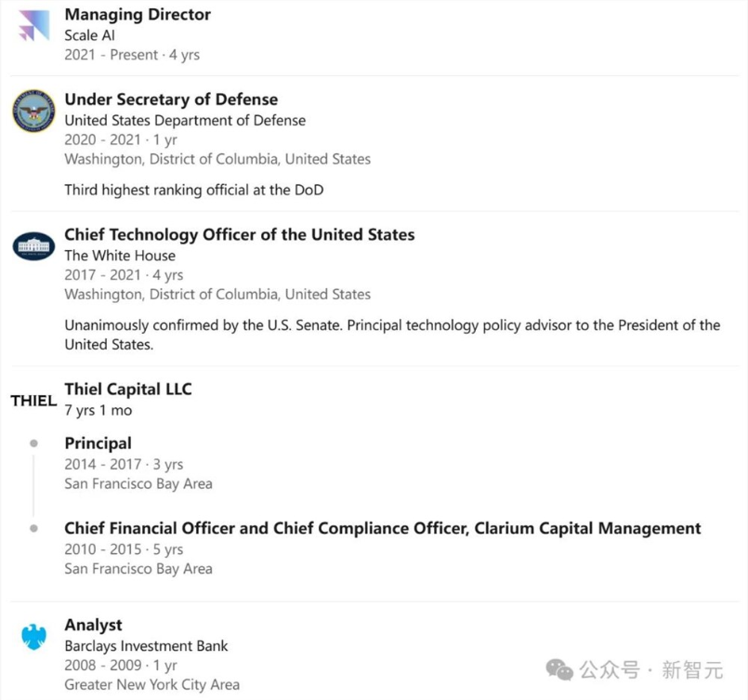Click the timeline dot beside Chief Financial Officer
This screenshot has width=748, height=700.
[x=33, y=528]
